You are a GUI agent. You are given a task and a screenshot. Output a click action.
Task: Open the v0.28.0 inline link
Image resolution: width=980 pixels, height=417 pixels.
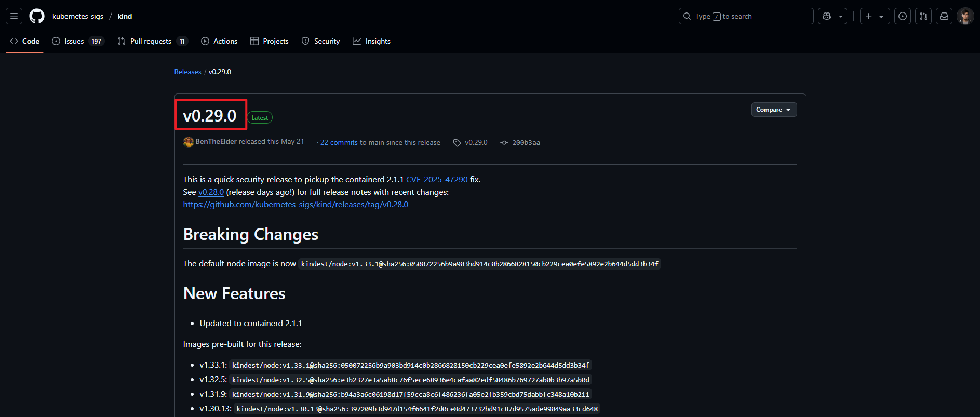(x=211, y=192)
